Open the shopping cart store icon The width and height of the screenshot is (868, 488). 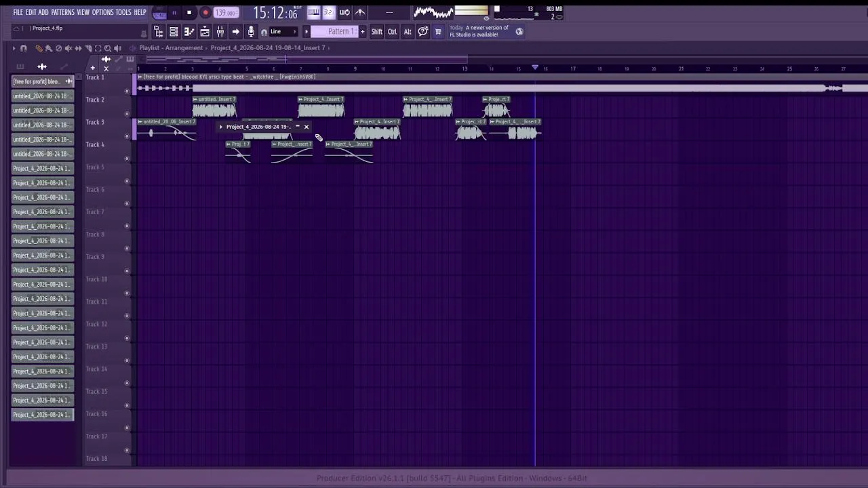[438, 32]
